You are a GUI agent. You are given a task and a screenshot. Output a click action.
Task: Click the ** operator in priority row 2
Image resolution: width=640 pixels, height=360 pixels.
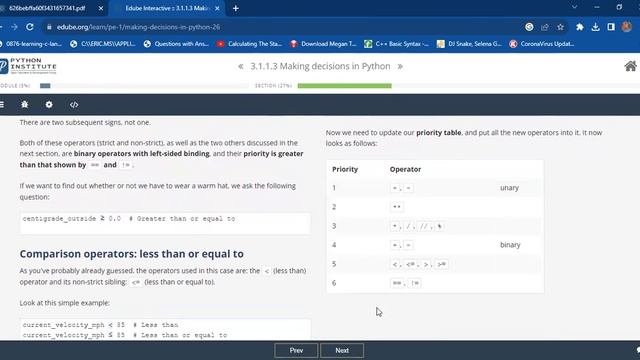(x=397, y=207)
